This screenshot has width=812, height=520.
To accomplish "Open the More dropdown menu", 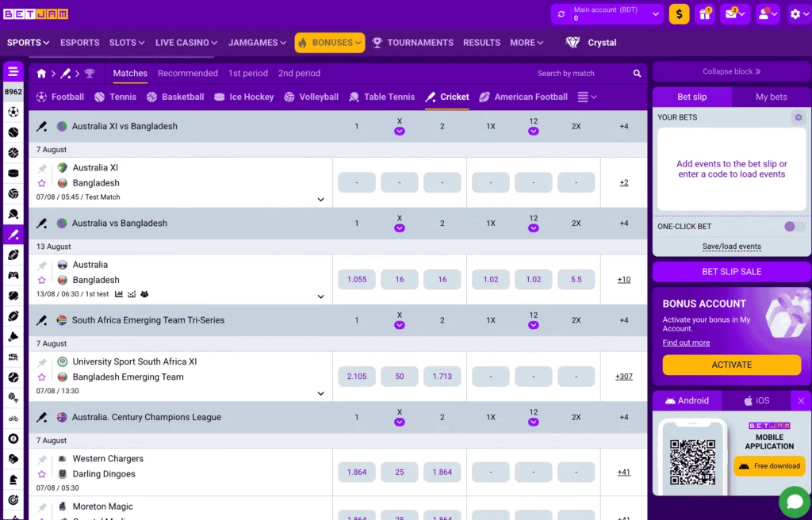I will [x=527, y=43].
